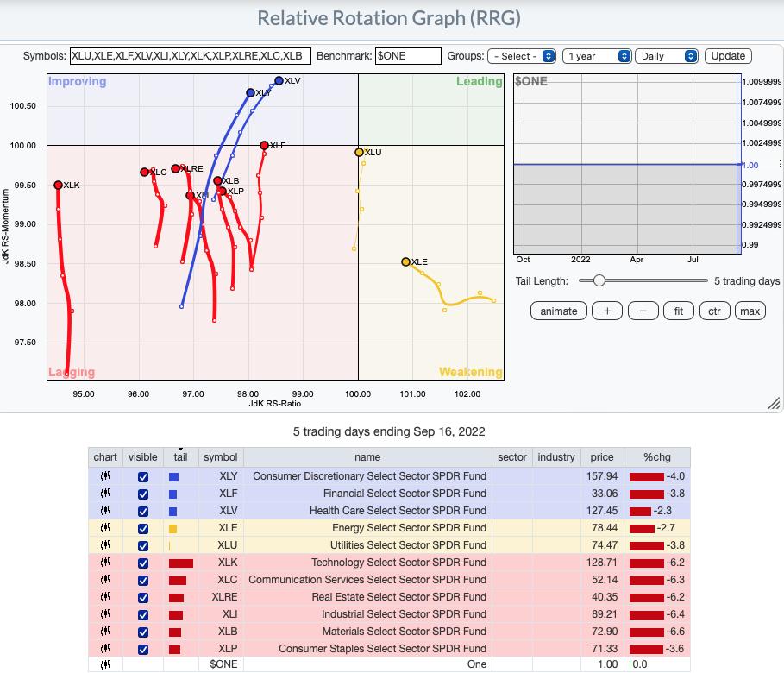Open the chart icon for XLE
The image size is (784, 673).
tap(105, 528)
